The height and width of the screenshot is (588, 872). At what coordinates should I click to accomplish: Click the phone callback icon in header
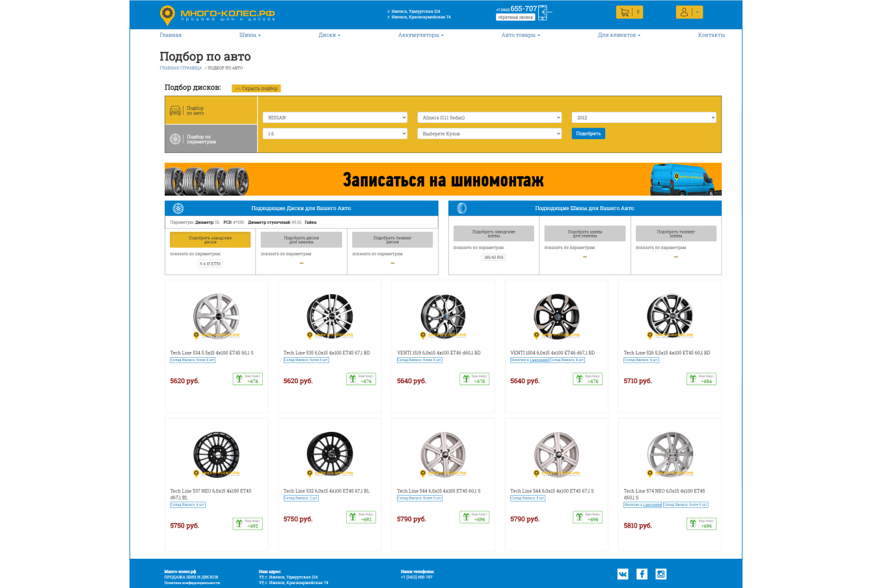tap(545, 12)
